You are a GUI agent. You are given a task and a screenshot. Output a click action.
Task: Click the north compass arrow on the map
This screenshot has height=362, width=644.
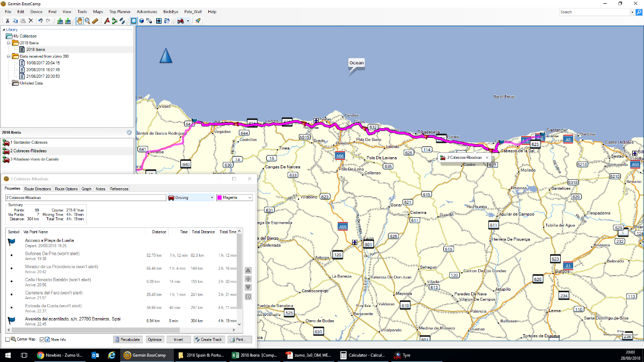click(x=166, y=55)
